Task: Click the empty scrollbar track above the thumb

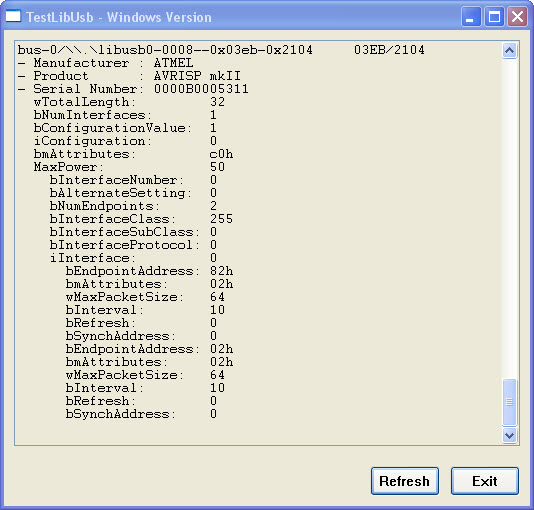Action: (509, 218)
